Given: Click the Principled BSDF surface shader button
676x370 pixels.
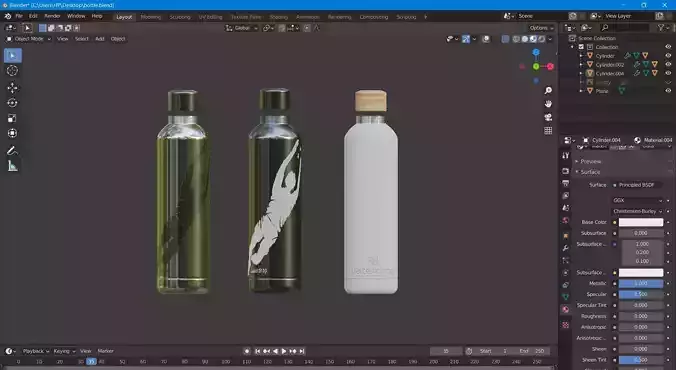Looking at the screenshot, I should pyautogui.click(x=638, y=185).
